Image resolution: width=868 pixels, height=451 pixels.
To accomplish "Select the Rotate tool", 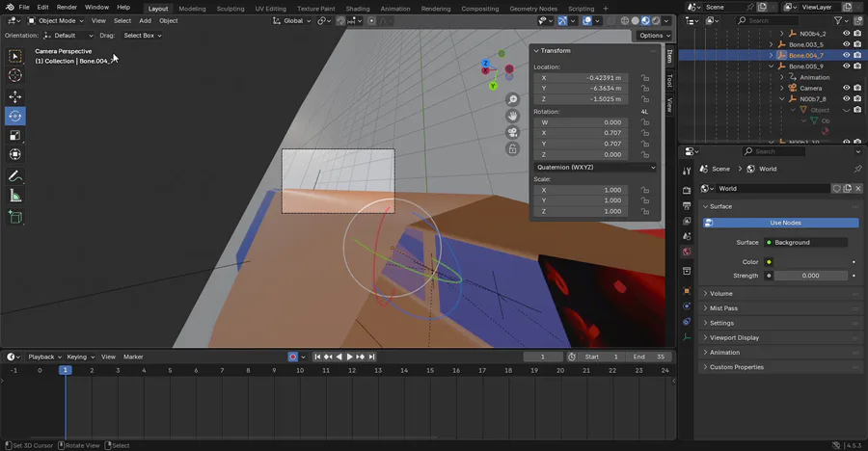I will tap(14, 117).
